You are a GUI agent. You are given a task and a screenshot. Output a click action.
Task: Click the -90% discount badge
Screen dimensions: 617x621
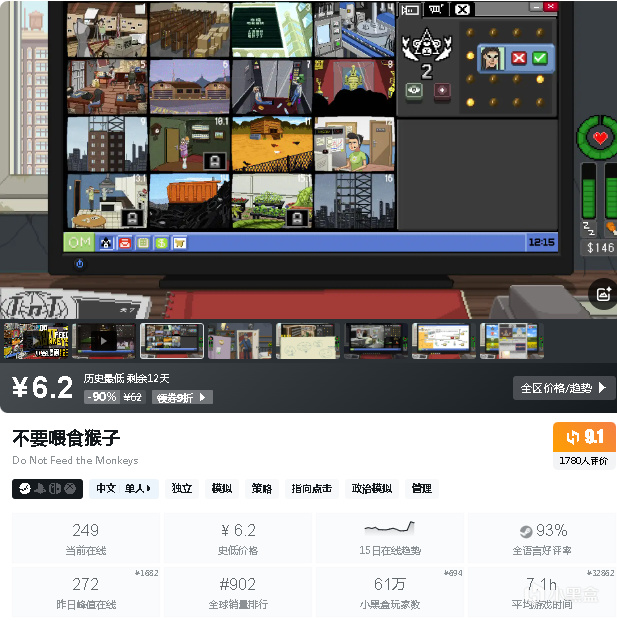(101, 397)
